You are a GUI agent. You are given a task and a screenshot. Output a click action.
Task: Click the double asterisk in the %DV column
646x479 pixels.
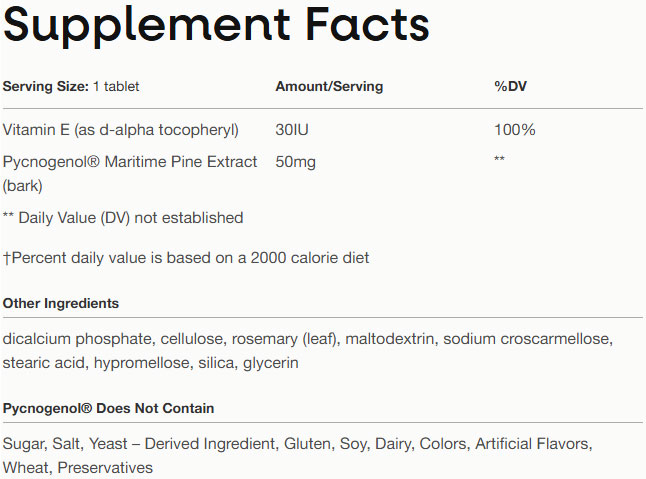pos(499,161)
